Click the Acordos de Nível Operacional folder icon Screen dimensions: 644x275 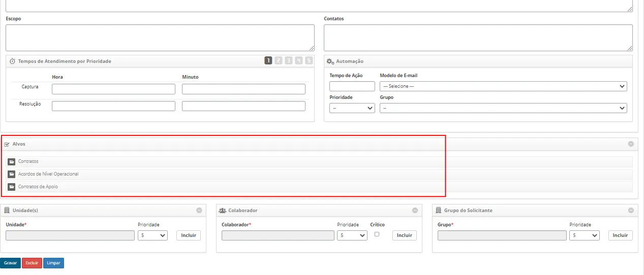coord(12,174)
